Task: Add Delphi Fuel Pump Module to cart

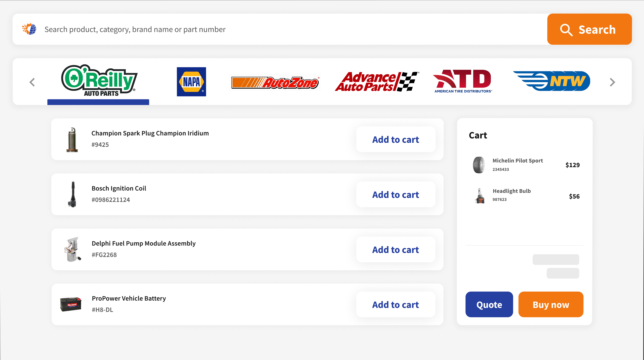Action: pyautogui.click(x=396, y=249)
